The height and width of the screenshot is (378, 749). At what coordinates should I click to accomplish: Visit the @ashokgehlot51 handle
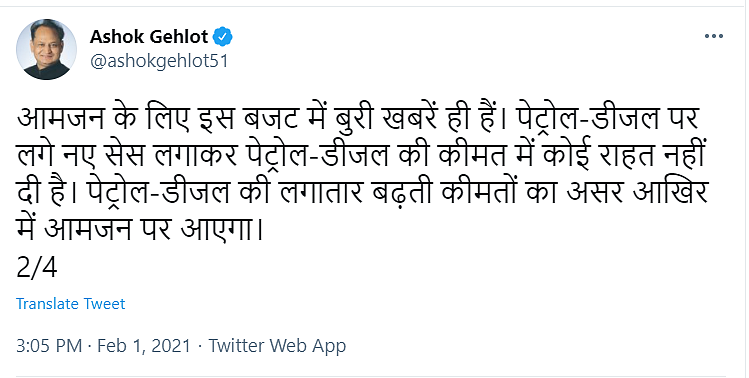tap(159, 62)
